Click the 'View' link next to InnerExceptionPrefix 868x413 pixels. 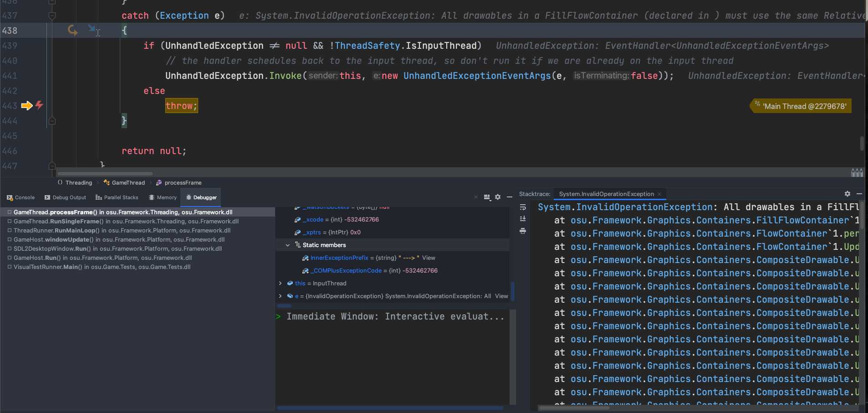click(428, 258)
